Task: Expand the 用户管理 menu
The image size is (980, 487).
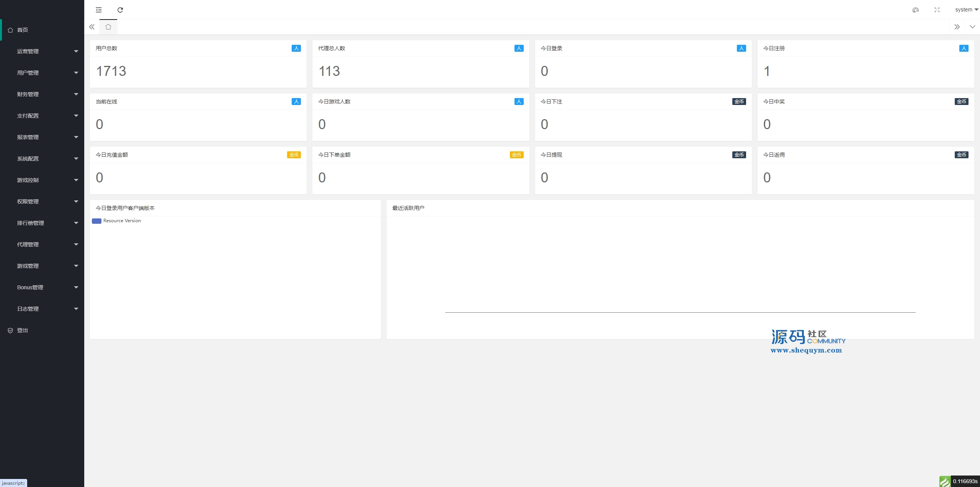Action: [x=42, y=73]
